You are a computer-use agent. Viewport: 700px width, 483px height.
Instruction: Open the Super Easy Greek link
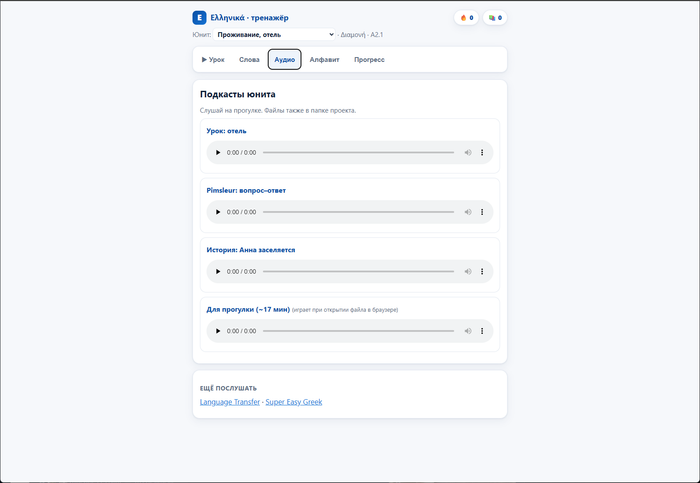(294, 402)
